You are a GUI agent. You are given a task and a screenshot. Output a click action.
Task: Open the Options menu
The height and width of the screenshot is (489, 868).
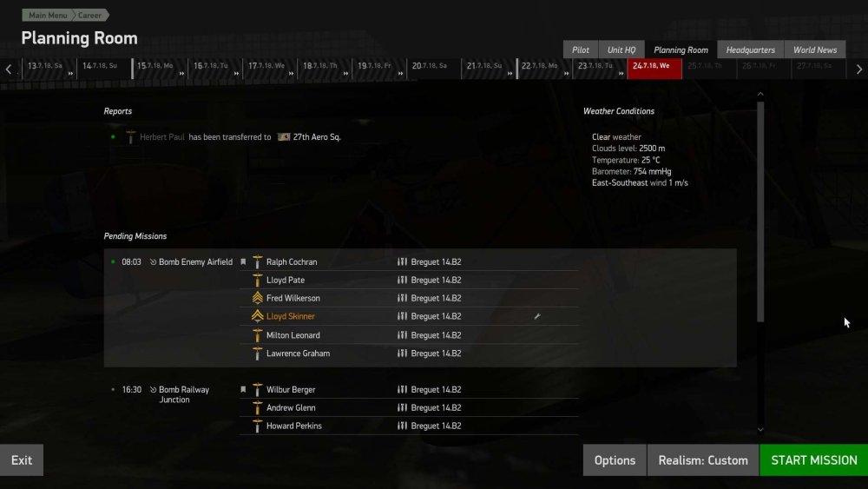click(x=615, y=460)
